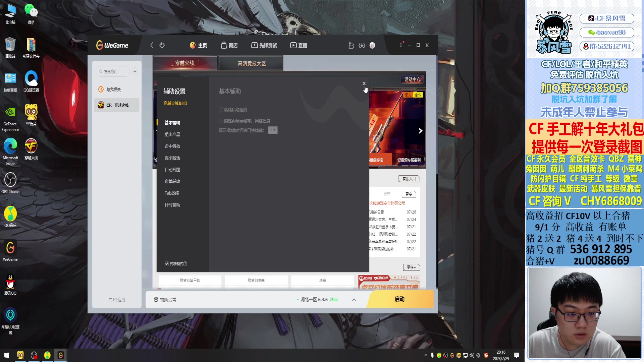The width and height of the screenshot is (644, 362).
Task: Click the user avatar in WeGame header
Action: (x=372, y=45)
